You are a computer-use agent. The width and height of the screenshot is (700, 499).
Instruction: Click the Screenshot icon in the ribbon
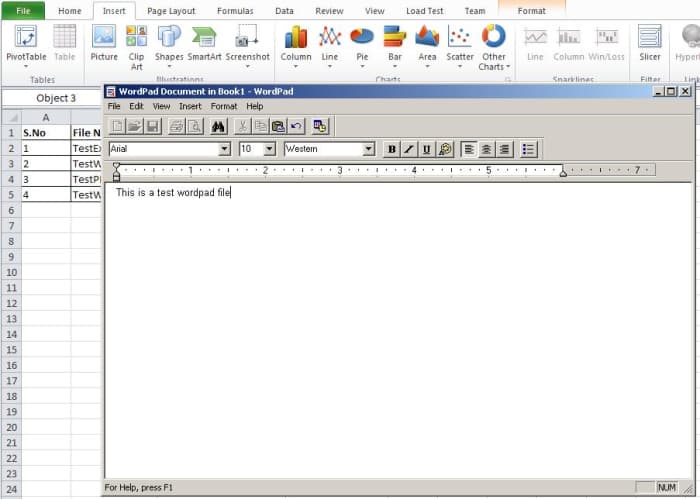tap(247, 44)
